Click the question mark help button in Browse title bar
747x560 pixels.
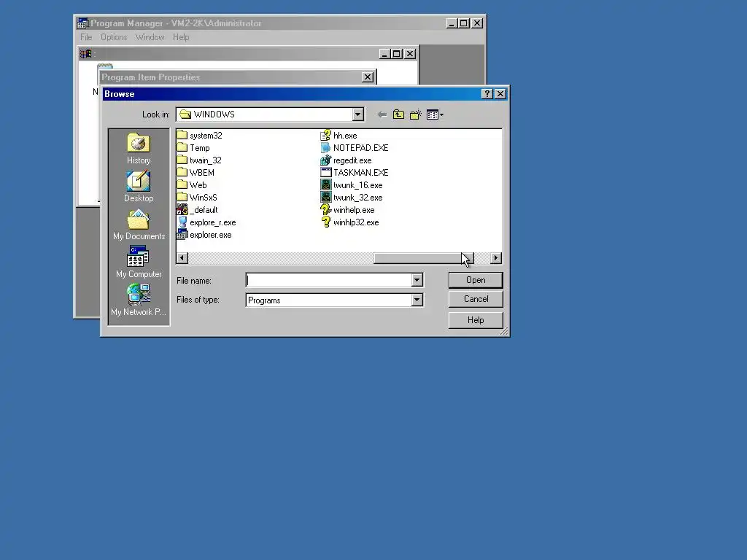(487, 94)
